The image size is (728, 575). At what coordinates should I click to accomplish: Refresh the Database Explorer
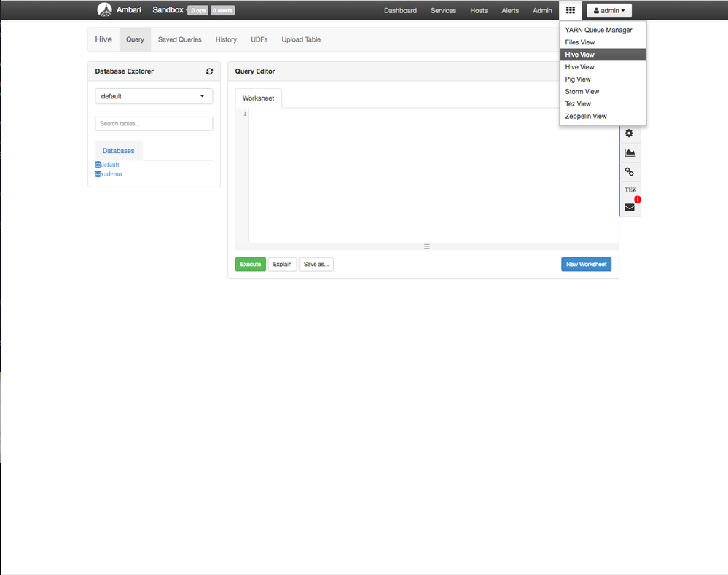[x=209, y=71]
